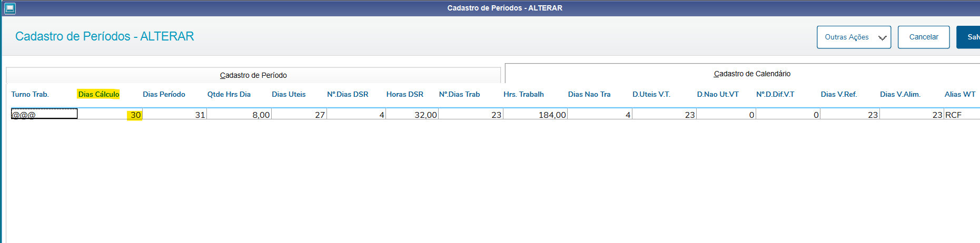Click the Dias Período column header
This screenshot has width=980, height=243.
[164, 94]
